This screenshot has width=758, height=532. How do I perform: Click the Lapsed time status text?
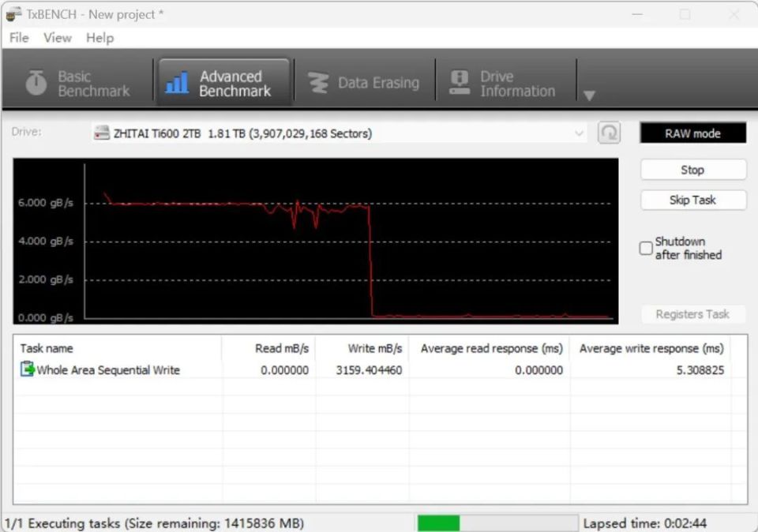click(x=645, y=523)
